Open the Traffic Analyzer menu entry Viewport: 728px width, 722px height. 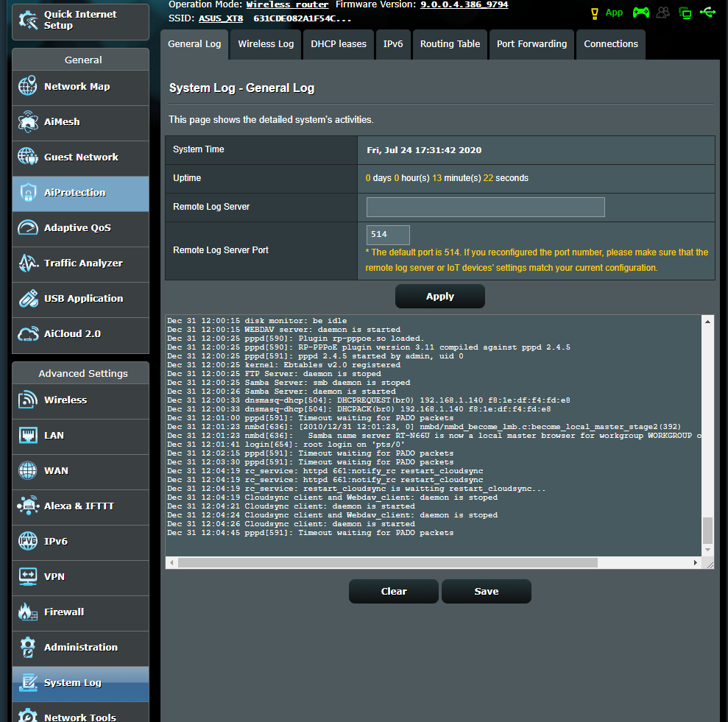(x=81, y=263)
